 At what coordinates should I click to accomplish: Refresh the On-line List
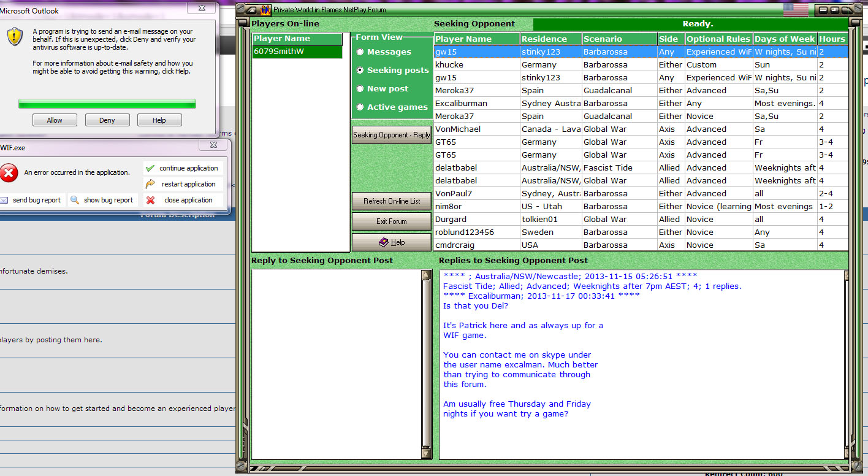[x=392, y=201]
